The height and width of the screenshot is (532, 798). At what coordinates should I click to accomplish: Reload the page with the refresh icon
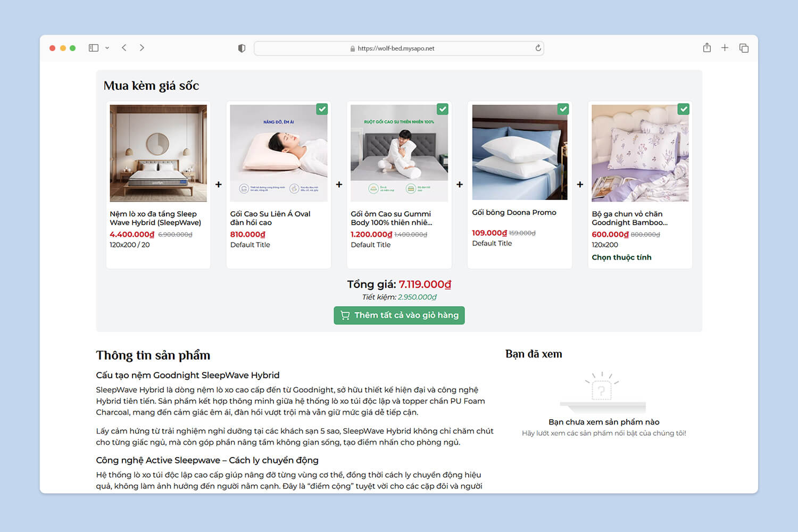[538, 48]
